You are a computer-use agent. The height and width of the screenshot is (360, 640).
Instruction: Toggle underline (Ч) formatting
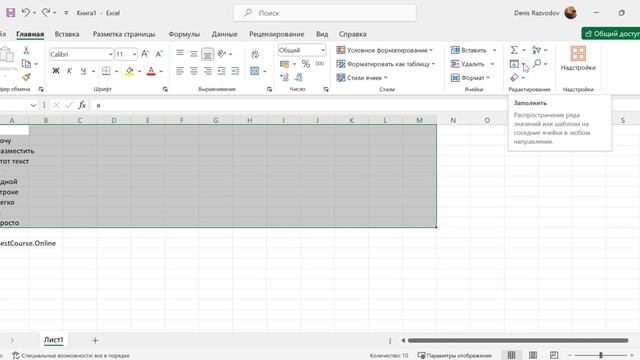[83, 71]
